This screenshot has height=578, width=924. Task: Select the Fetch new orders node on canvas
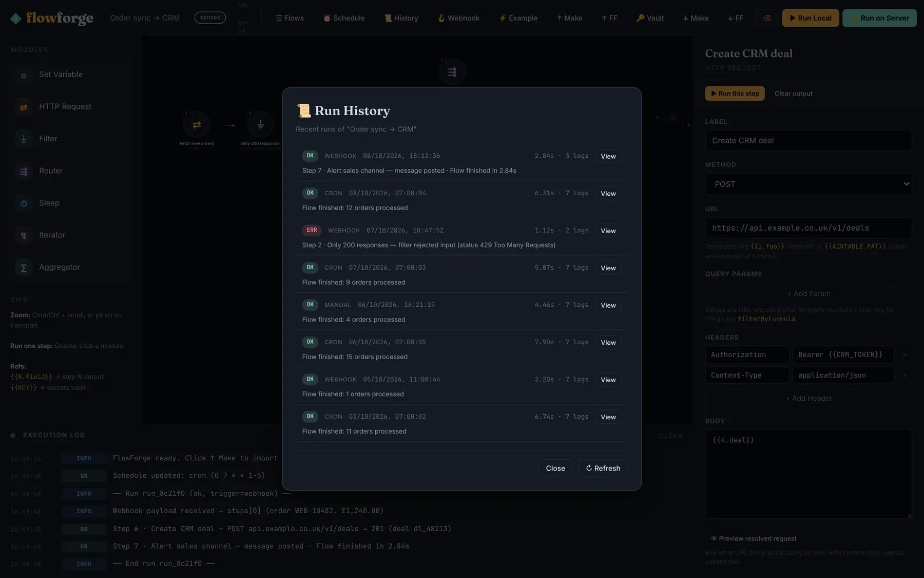[197, 125]
